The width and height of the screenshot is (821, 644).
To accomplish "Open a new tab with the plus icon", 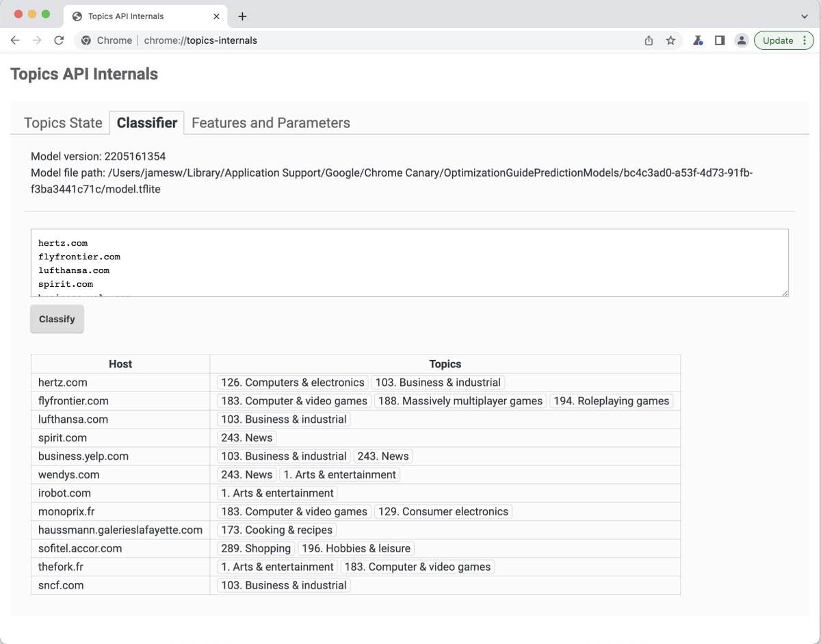I will coord(242,16).
